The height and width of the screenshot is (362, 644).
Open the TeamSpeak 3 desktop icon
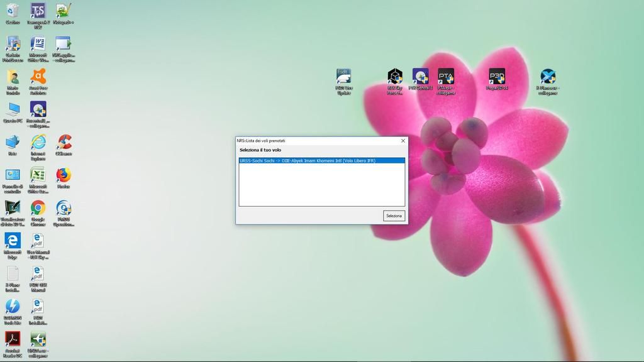(38, 11)
